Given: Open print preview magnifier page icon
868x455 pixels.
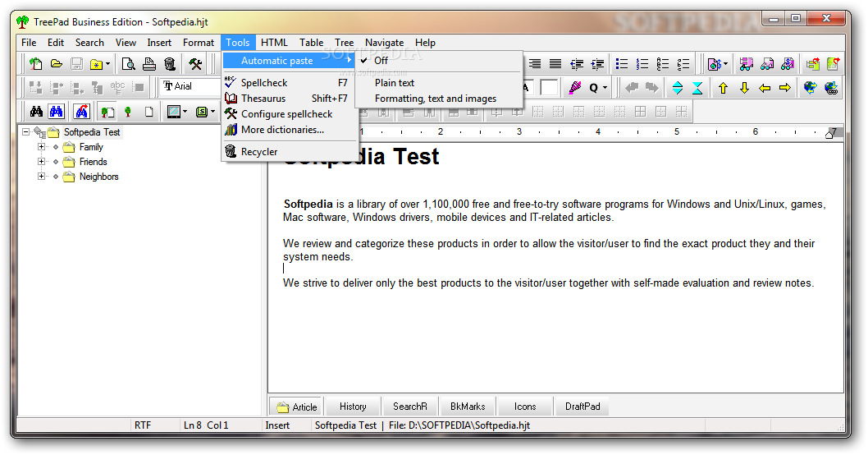Looking at the screenshot, I should [129, 64].
